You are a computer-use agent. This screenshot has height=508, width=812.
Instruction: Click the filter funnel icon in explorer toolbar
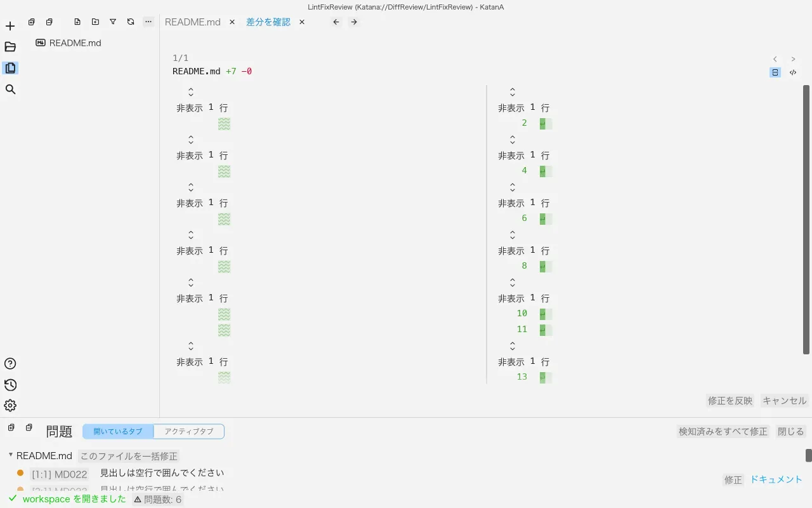(x=113, y=22)
